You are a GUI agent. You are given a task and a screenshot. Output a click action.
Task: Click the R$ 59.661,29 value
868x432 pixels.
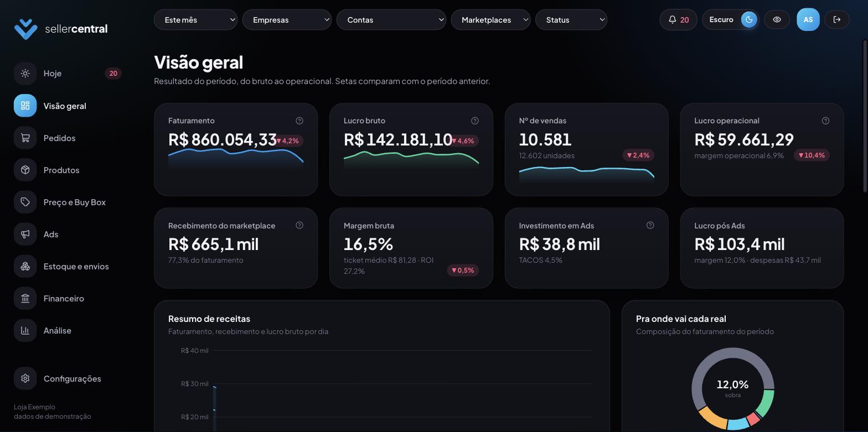tap(744, 139)
